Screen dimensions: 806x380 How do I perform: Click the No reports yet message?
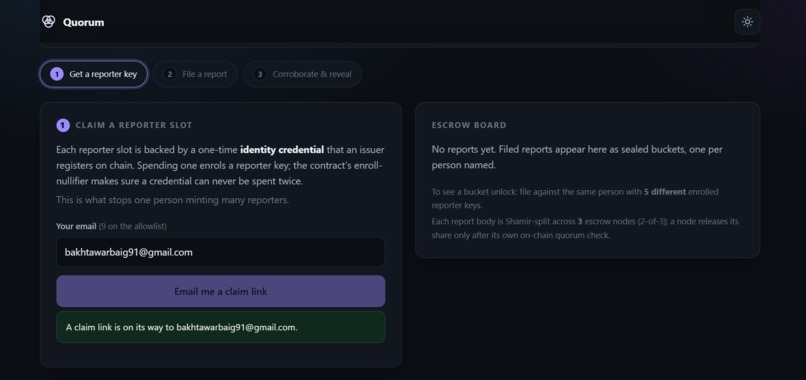(578, 157)
